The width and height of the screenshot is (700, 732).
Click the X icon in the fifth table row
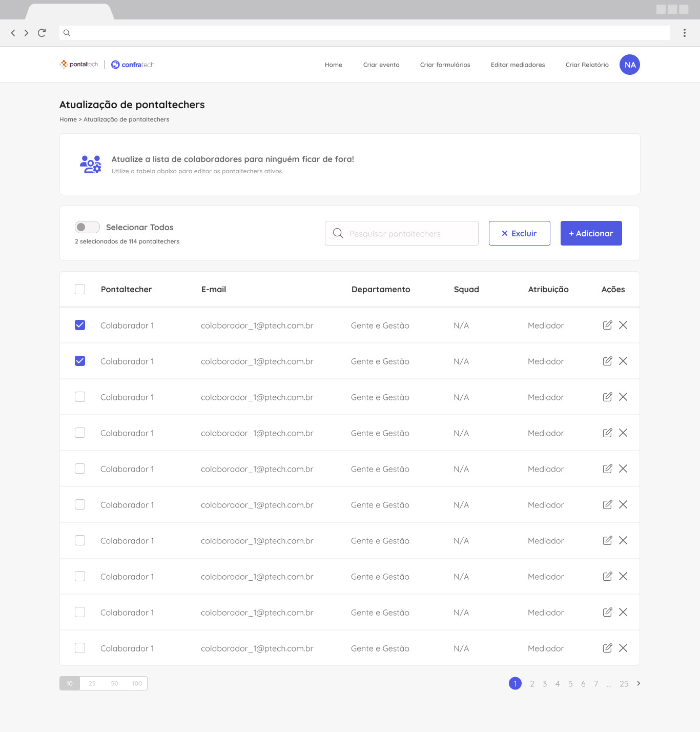point(623,469)
